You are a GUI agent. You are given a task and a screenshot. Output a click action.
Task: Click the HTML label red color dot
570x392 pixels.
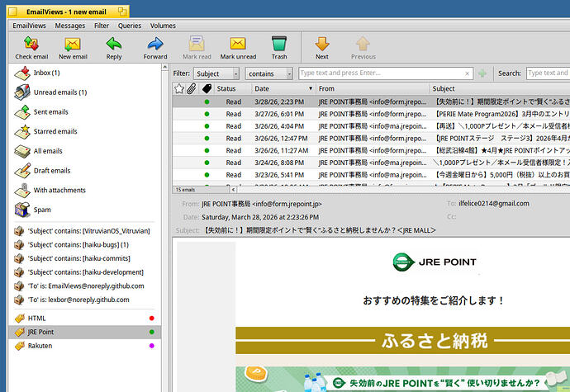(x=152, y=319)
